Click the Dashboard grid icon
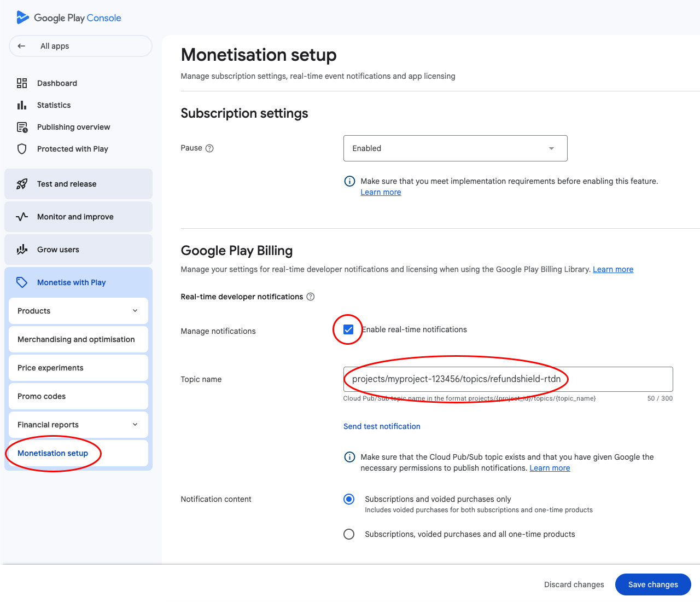This screenshot has width=700, height=602. click(22, 83)
